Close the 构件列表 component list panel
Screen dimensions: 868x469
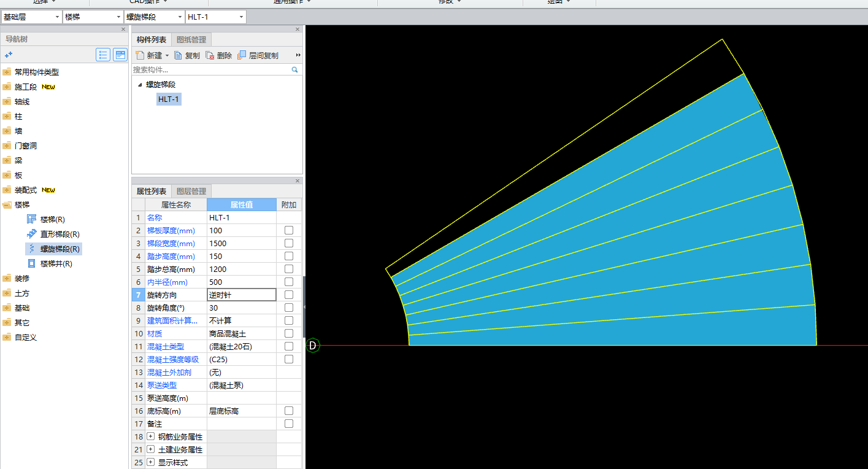298,29
